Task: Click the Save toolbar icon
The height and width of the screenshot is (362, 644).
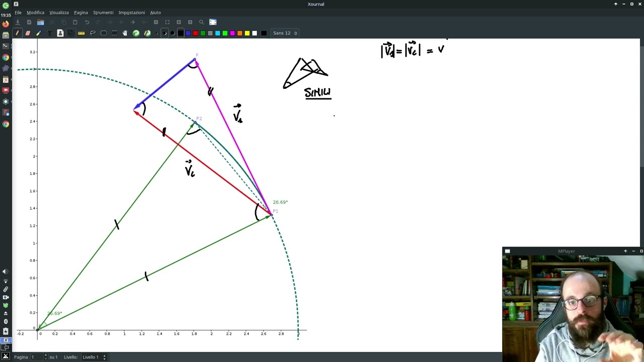Action: (18, 22)
